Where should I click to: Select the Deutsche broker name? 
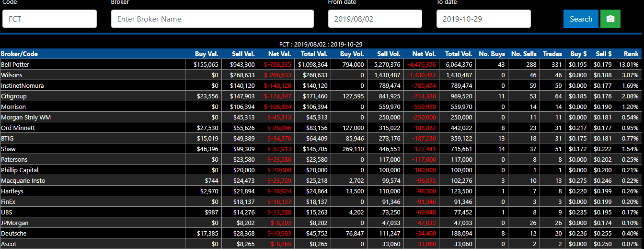tap(14, 233)
